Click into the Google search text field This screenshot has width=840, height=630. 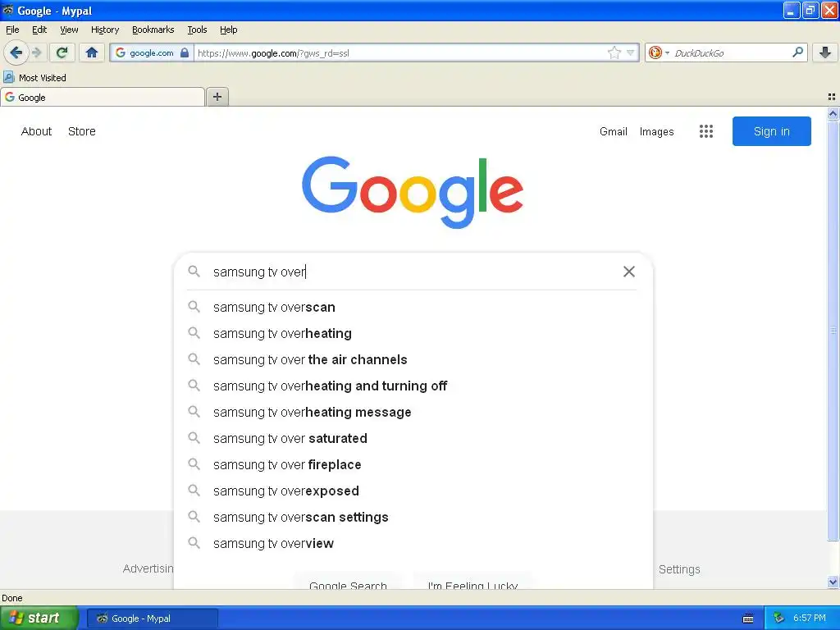(413, 272)
